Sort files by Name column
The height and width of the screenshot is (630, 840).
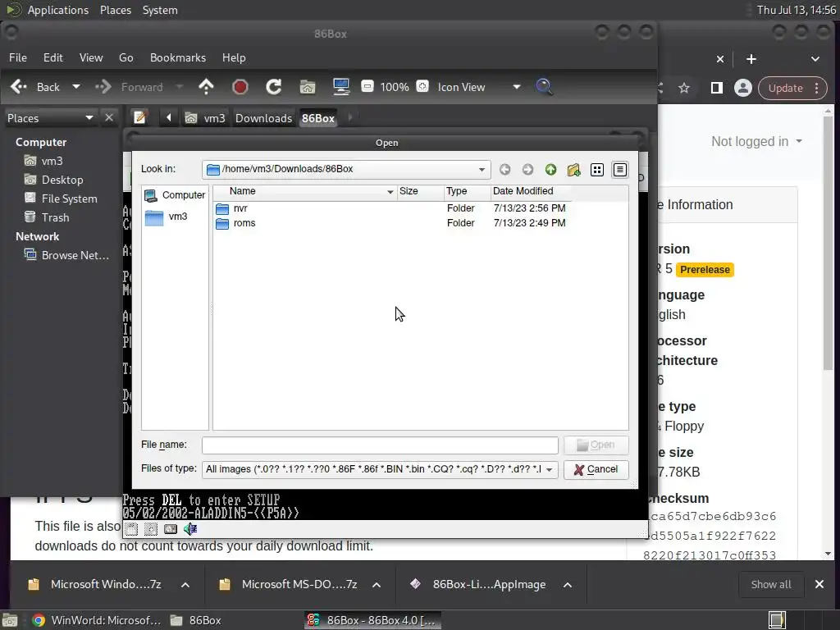(305, 191)
